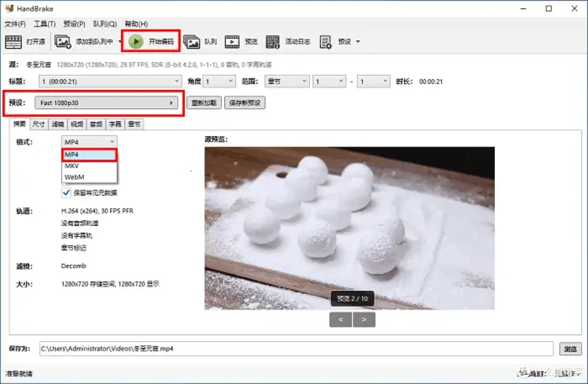Screen dimensions: 588x384
Task: Click the HandBrake app icon in title bar
Action: (9, 8)
